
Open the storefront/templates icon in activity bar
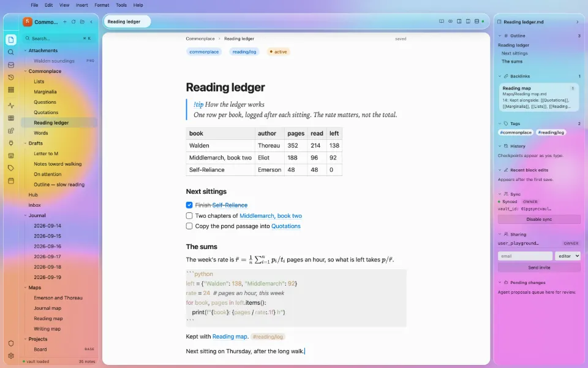pos(11,155)
